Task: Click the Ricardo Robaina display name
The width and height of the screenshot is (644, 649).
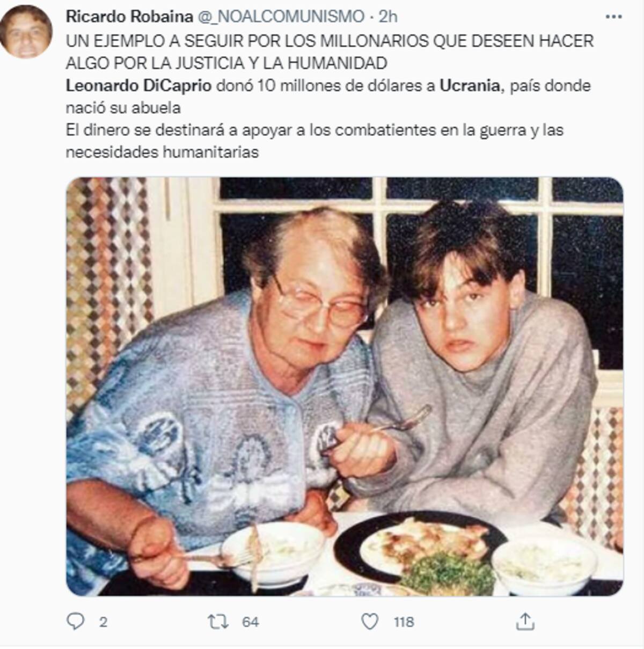Action: 129,17
